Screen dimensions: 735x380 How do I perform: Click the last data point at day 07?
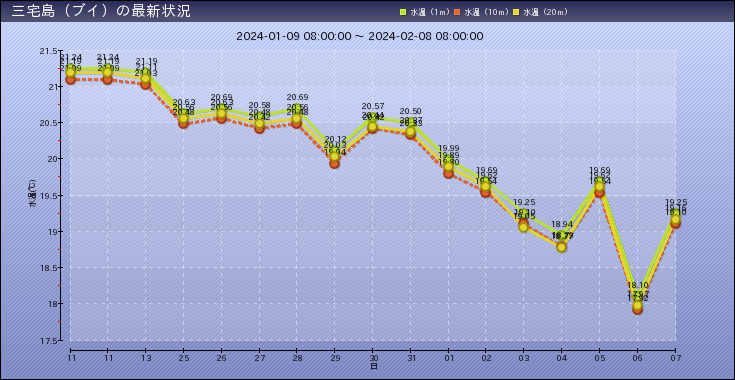[x=675, y=220]
